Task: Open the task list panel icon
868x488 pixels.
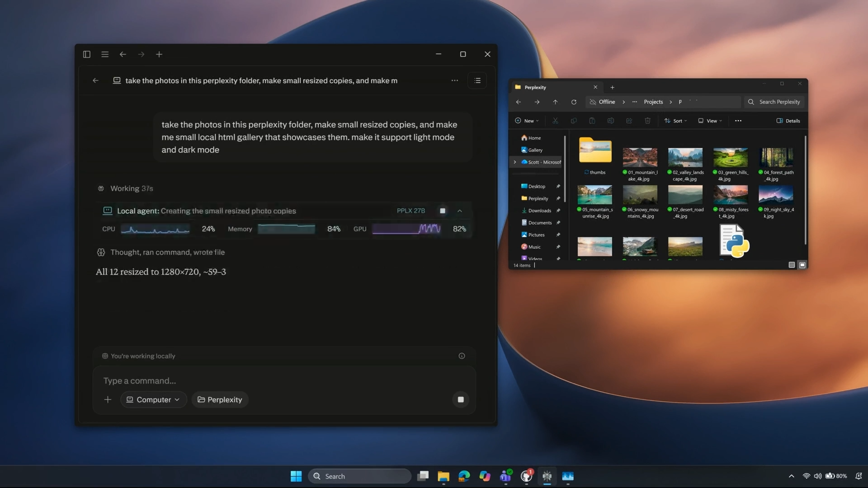Action: coord(477,80)
